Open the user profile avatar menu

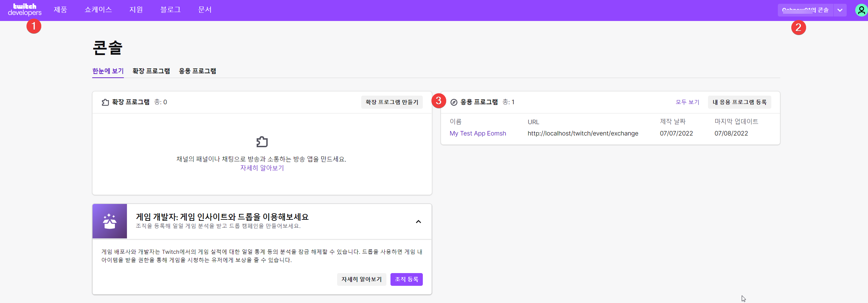point(861,10)
